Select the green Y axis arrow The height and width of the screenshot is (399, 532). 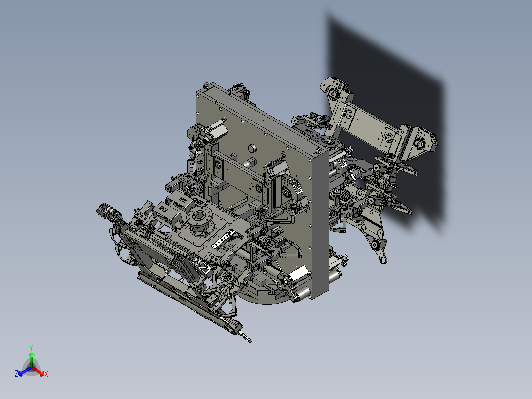point(31,356)
